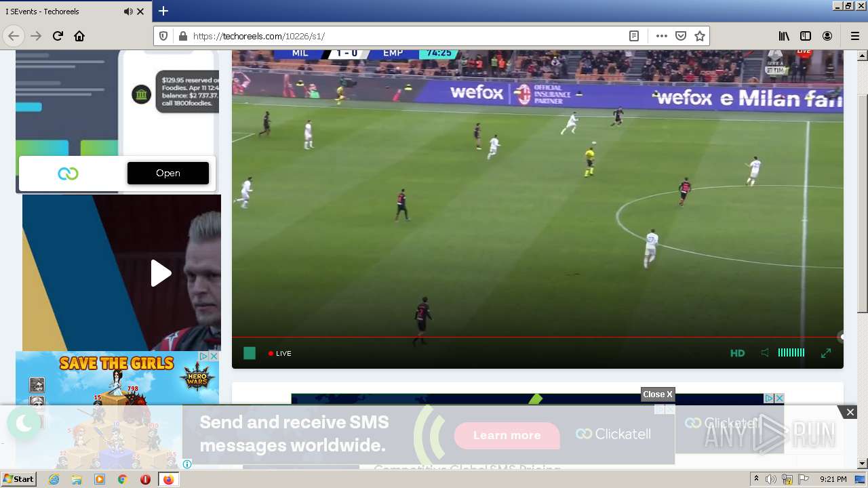Viewport: 868px width, 488px height.
Task: Click the LIVE indicator in player
Action: (280, 353)
